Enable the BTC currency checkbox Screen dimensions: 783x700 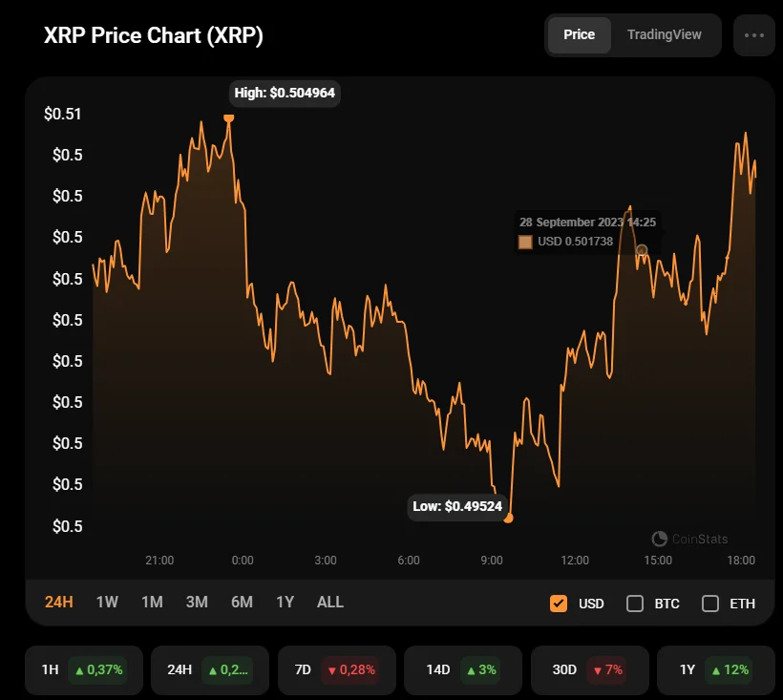pyautogui.click(x=635, y=604)
